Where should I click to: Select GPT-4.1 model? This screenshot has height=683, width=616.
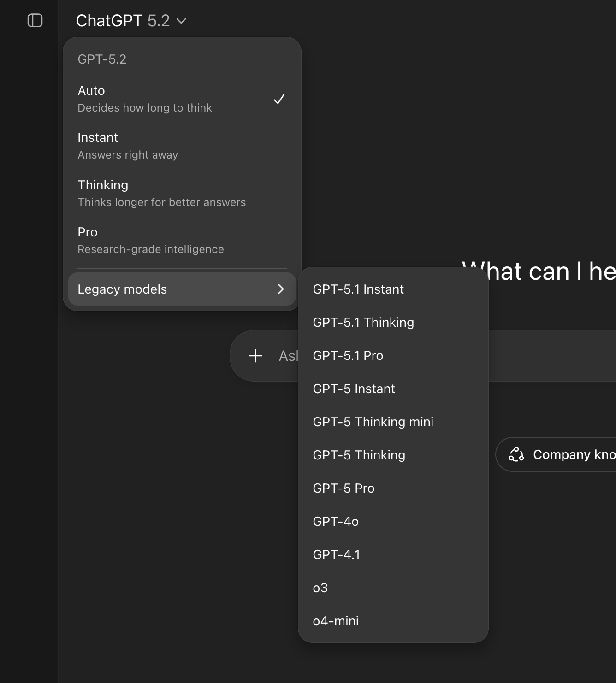point(336,554)
